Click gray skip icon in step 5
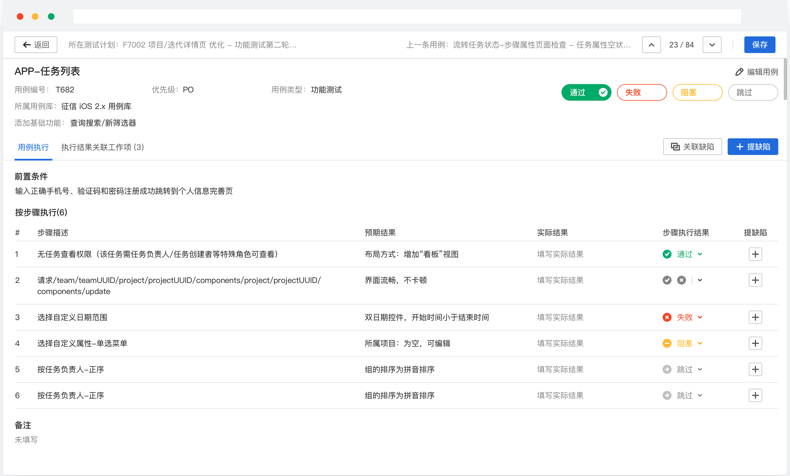The height and width of the screenshot is (476, 790). click(x=667, y=370)
